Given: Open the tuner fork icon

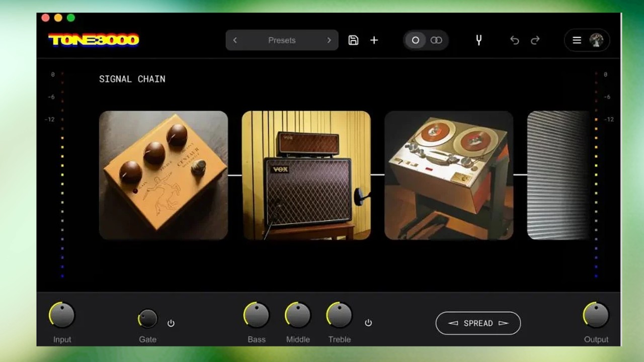Looking at the screenshot, I should pos(478,40).
